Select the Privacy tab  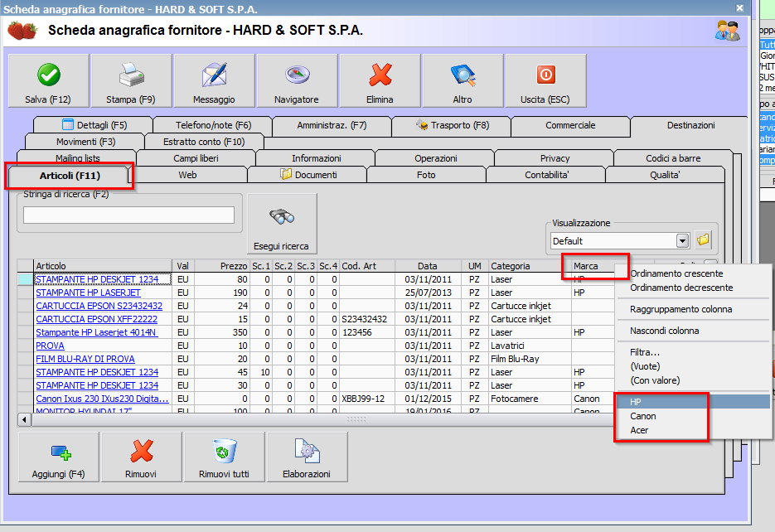(555, 158)
